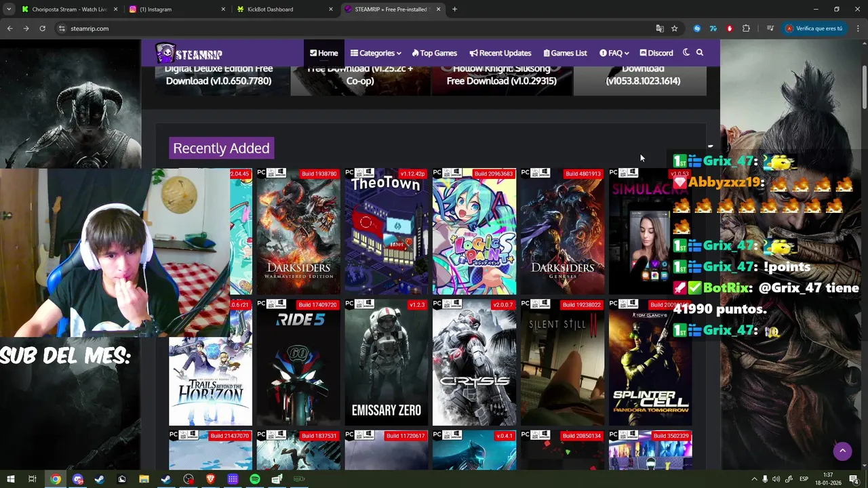
Task: Open the media controls icon in toolbar
Action: 770,28
